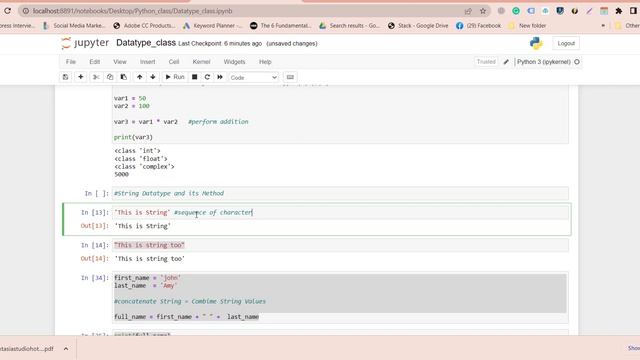Click the kernel idle circle indicator

577,62
